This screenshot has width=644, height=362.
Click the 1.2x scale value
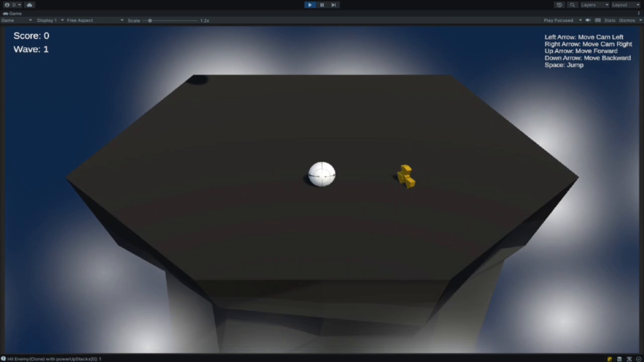click(205, 20)
